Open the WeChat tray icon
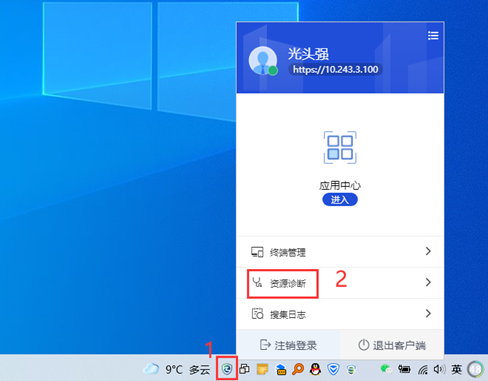 [386, 369]
